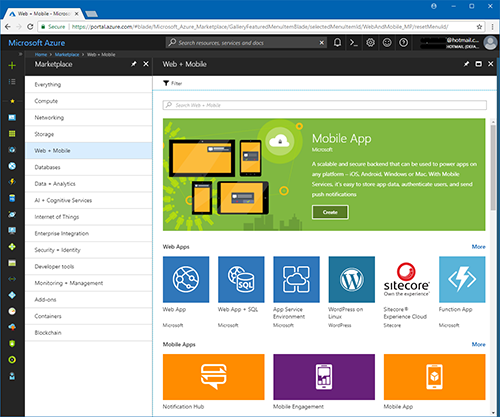
Task: Click the Filter button
Action: tap(173, 83)
